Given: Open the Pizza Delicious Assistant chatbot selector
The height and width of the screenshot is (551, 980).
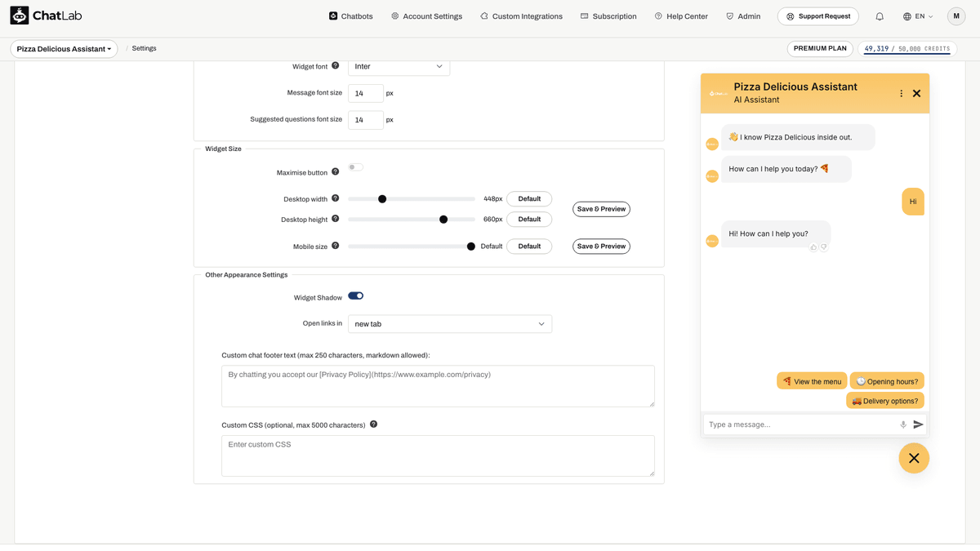Looking at the screenshot, I should (x=64, y=49).
